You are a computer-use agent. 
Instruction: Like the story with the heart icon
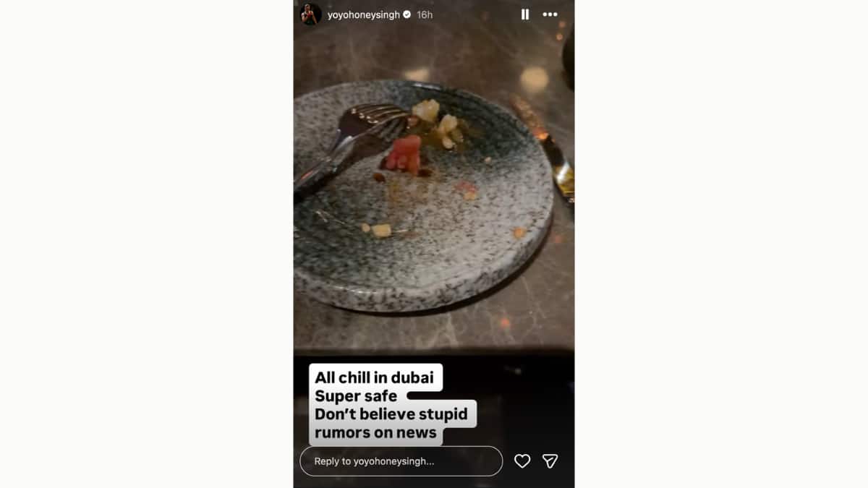[x=522, y=461]
